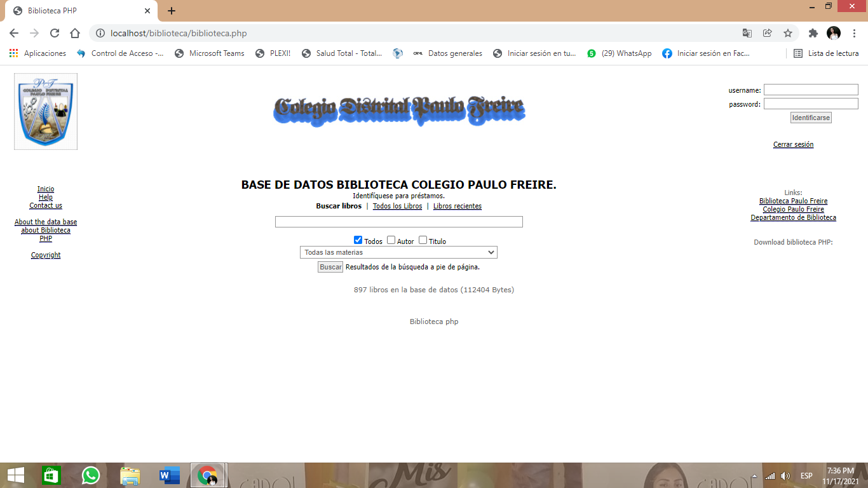
Task: Click the translate page icon
Action: click(747, 34)
